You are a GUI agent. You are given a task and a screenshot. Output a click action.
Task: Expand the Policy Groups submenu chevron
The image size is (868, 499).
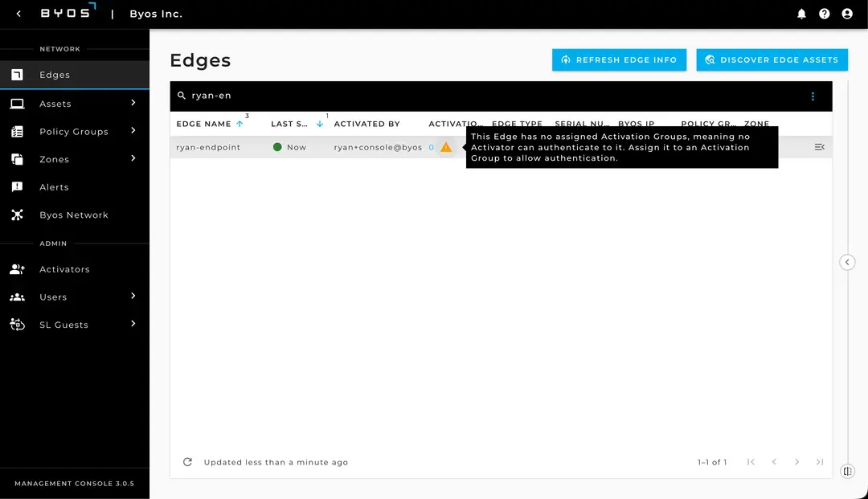pyautogui.click(x=133, y=130)
